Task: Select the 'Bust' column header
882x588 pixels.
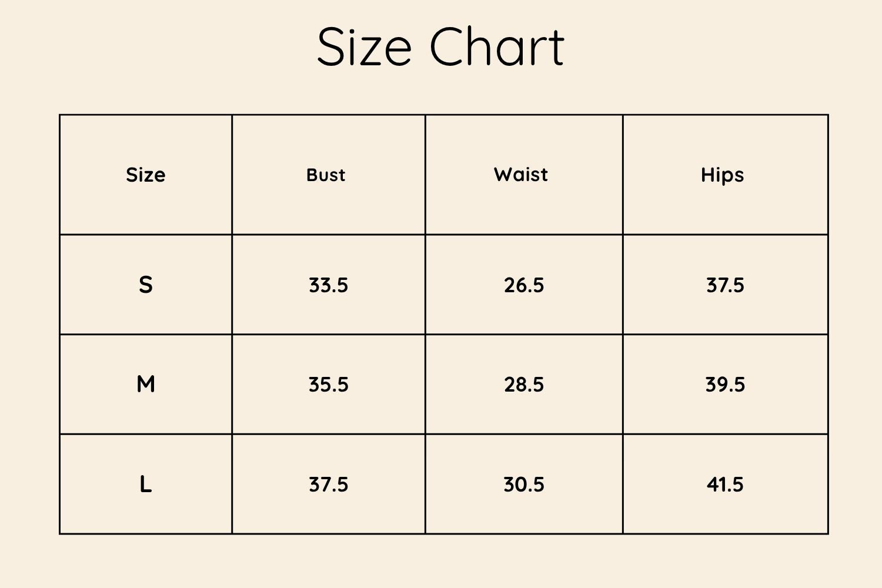Action: 326,175
